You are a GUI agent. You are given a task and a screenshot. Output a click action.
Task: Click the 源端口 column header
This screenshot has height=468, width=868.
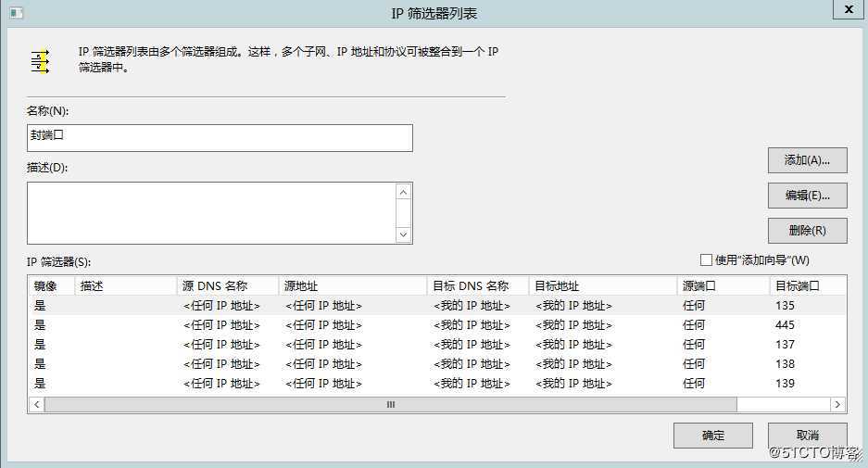click(x=723, y=285)
